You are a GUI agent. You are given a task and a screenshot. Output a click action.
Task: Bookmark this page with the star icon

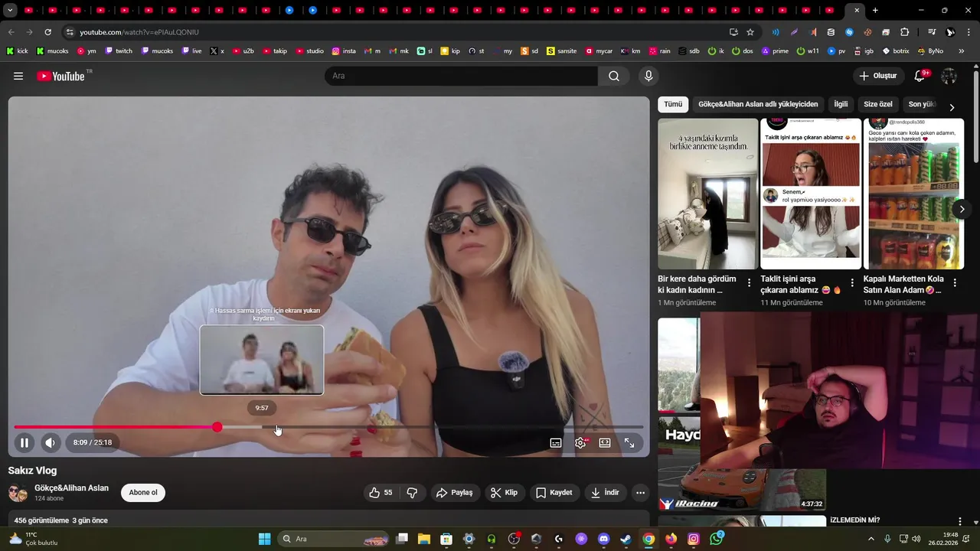click(750, 32)
